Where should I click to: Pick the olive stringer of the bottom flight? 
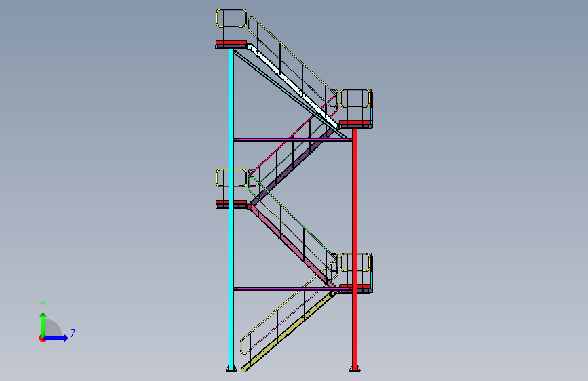(x=289, y=332)
